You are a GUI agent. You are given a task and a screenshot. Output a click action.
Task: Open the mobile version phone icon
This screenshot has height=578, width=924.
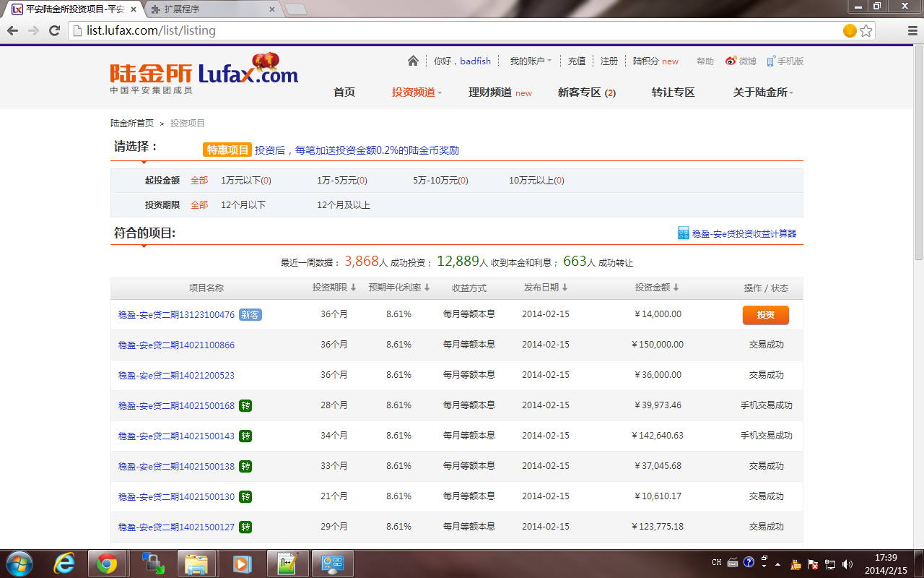[771, 61]
